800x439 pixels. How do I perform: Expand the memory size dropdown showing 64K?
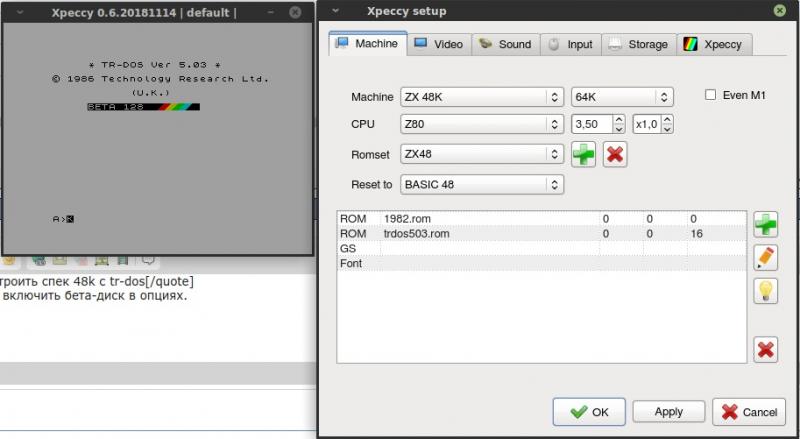point(621,97)
